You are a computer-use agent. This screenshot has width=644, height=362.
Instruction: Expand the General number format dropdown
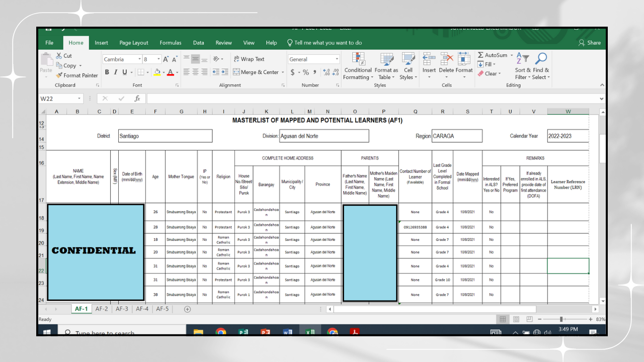[x=337, y=59]
